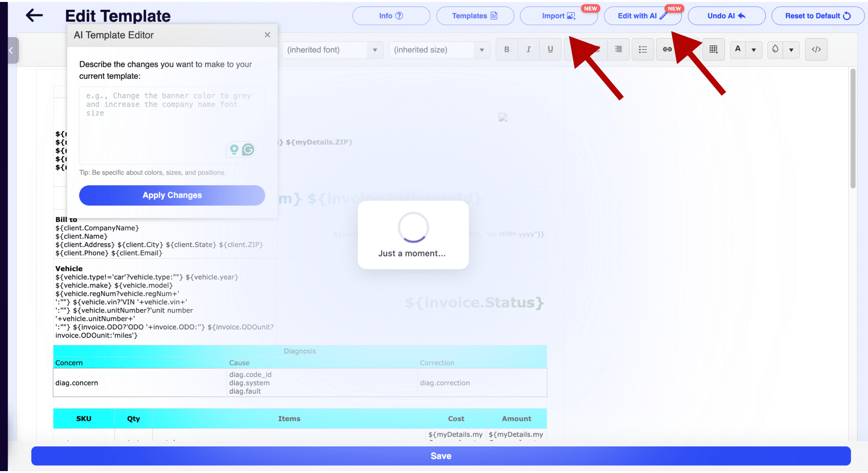This screenshot has height=473, width=868.
Task: Click the editor vertical scrollbar
Action: (x=853, y=128)
